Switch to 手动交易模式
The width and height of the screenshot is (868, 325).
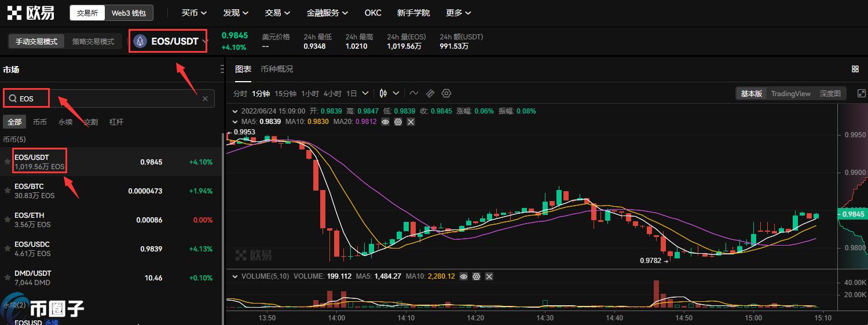pos(36,42)
